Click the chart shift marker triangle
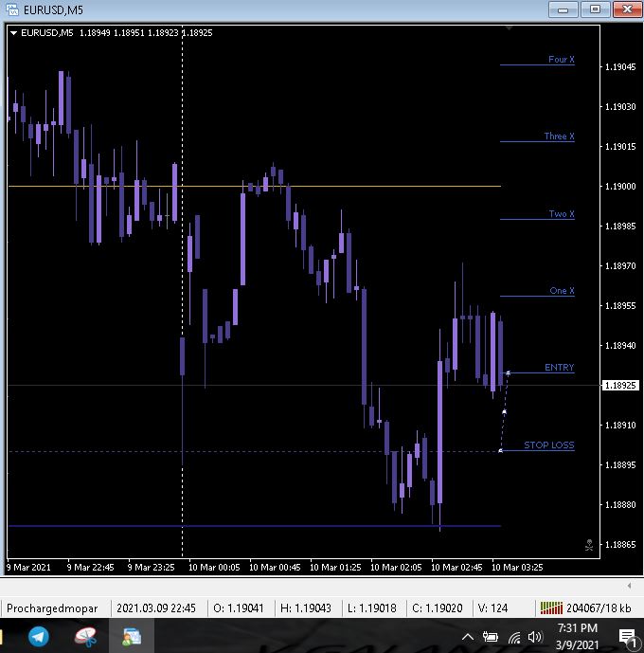Viewport: 644px width, 653px height. 509,28
